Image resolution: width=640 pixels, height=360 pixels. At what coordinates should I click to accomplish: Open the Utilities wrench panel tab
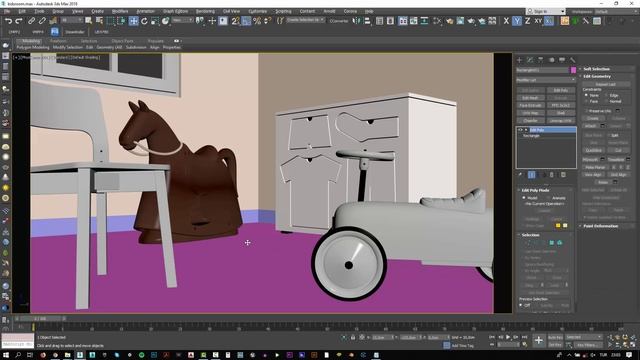tap(572, 60)
